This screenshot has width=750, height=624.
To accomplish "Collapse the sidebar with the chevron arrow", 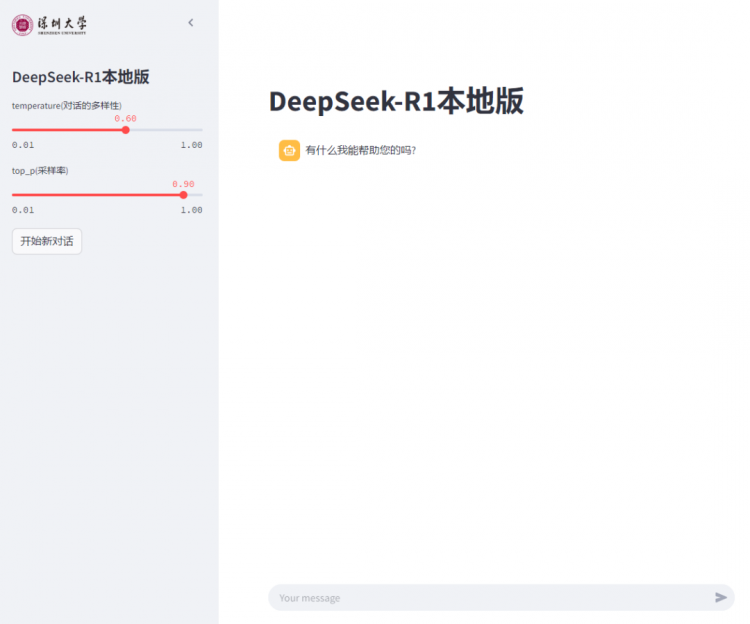I will click(191, 22).
